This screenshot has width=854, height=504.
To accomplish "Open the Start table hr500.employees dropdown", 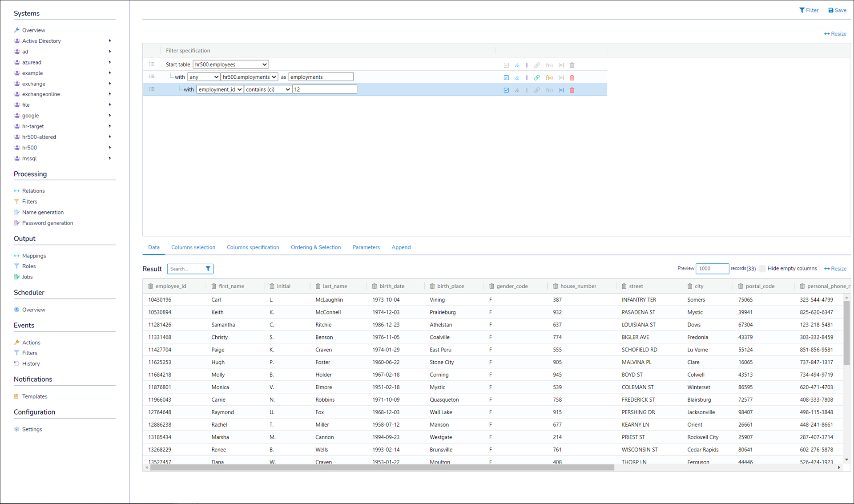I will (x=230, y=65).
